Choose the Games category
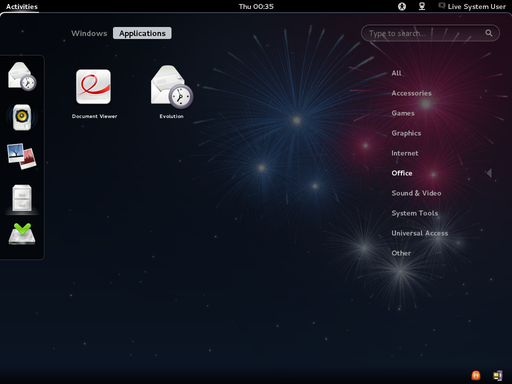Viewport: 512px width, 384px height. (403, 113)
